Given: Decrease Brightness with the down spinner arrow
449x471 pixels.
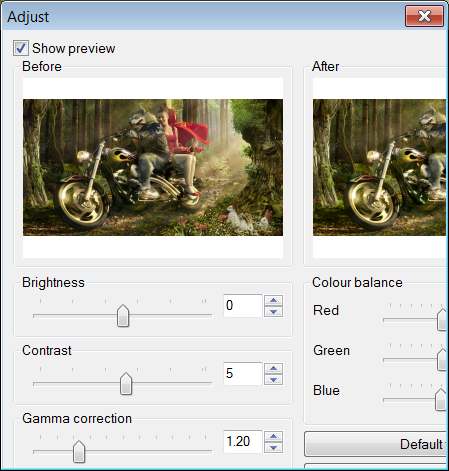Looking at the screenshot, I should [x=273, y=312].
